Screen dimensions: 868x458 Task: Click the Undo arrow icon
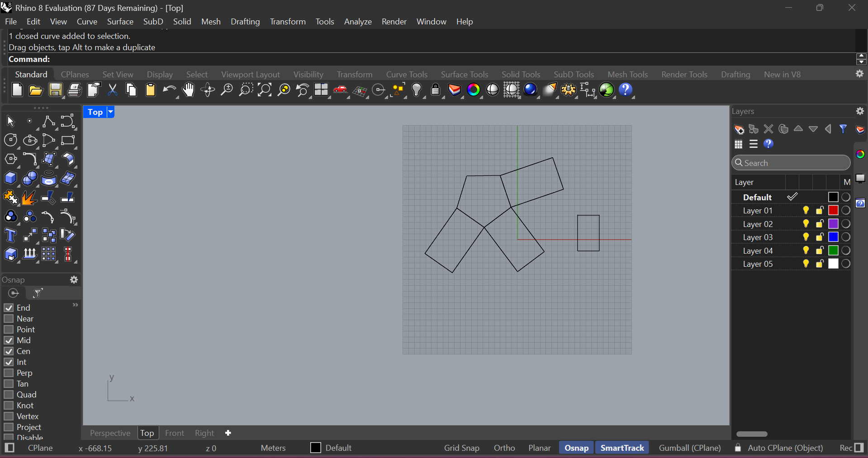click(x=169, y=90)
